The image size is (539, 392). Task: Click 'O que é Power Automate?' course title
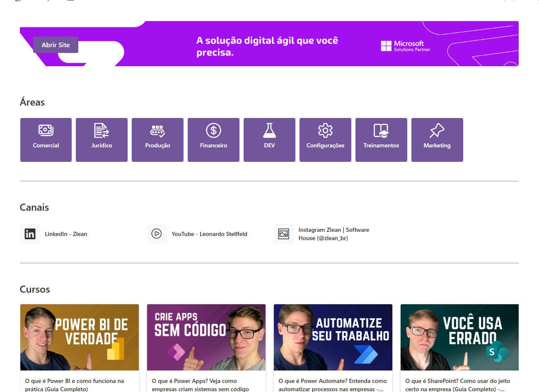point(333,385)
